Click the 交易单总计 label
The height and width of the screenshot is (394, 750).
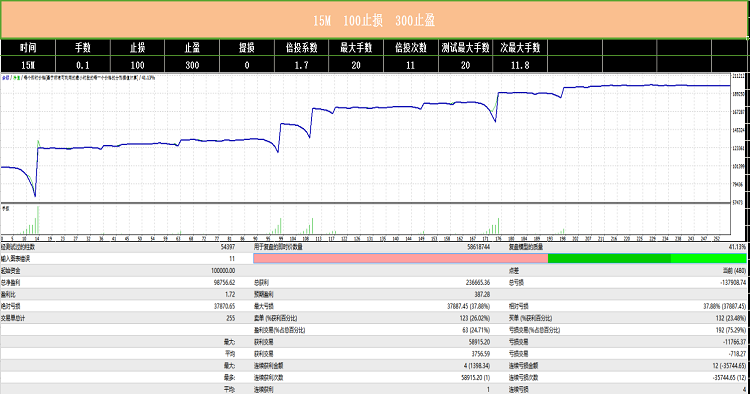[13, 318]
